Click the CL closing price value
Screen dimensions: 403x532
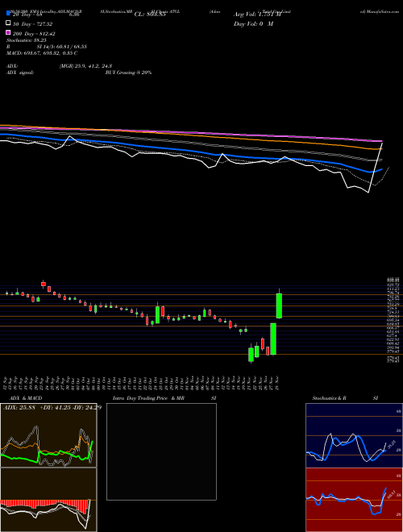150,15
